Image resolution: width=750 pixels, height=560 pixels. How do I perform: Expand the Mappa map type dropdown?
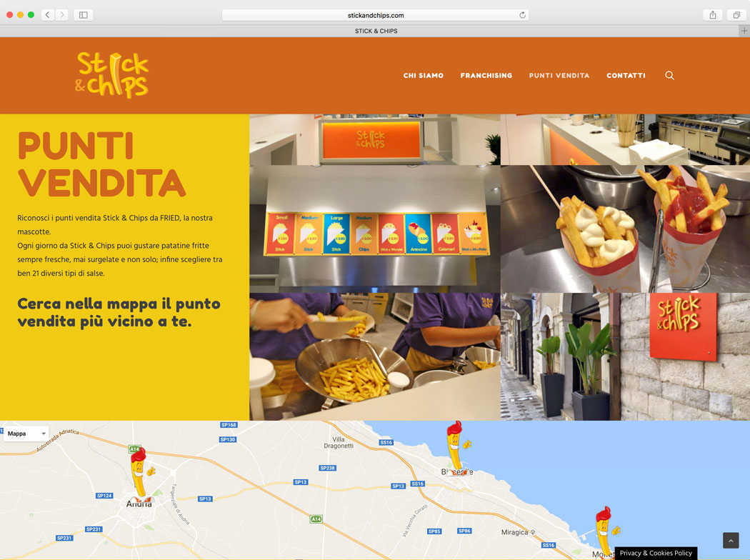click(26, 434)
